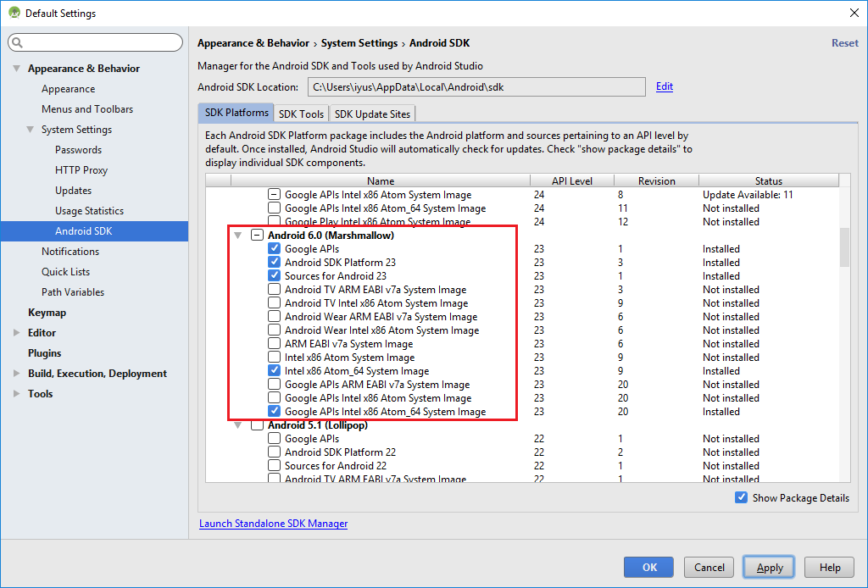868x588 pixels.
Task: Open Updates settings
Action: [73, 191]
